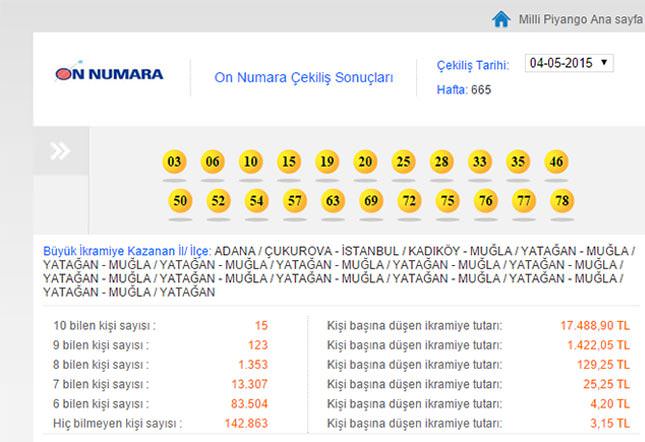Click the ADANA / ÇUKUROVA winner text
This screenshot has height=442, width=645.
click(x=273, y=251)
